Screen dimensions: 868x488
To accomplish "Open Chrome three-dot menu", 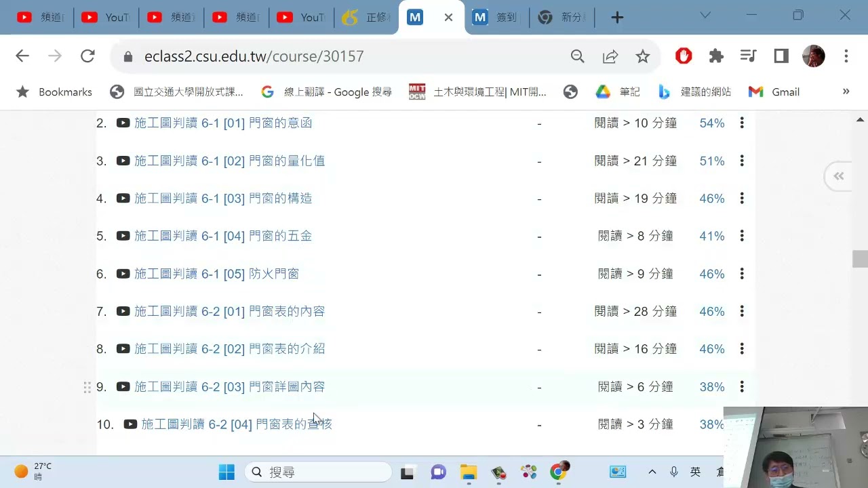I will (x=846, y=56).
